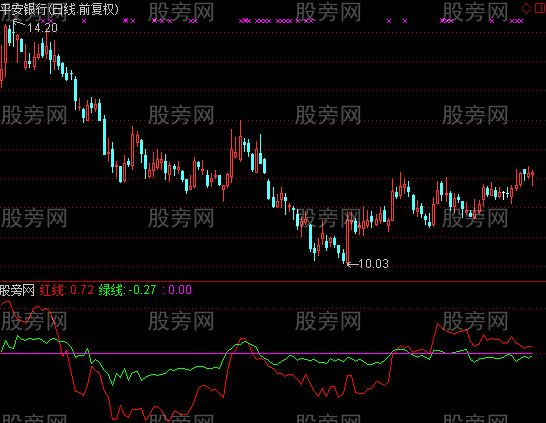Select the candlestick at the 10.03 low

pos(348,238)
